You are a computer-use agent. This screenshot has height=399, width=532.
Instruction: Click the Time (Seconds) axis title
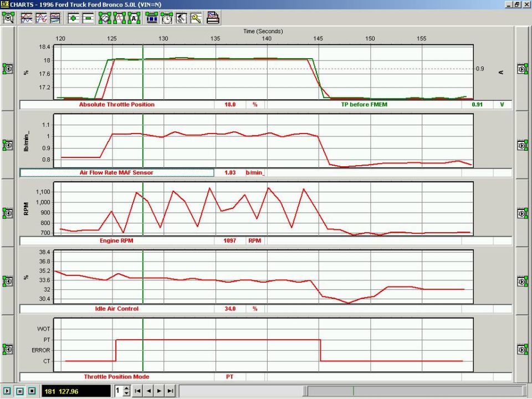(x=263, y=31)
